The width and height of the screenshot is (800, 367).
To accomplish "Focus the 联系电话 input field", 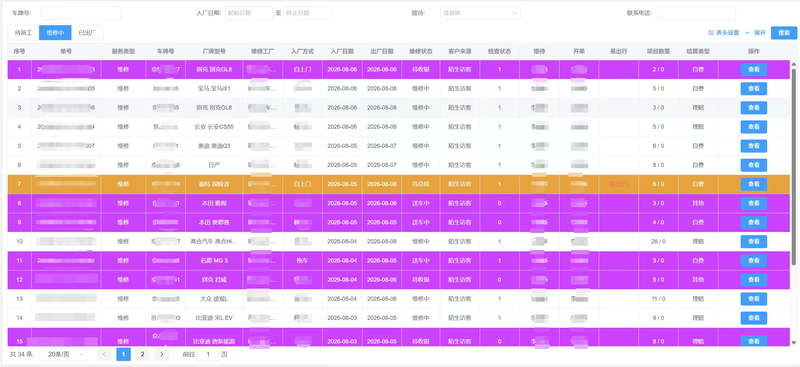I will tap(696, 13).
